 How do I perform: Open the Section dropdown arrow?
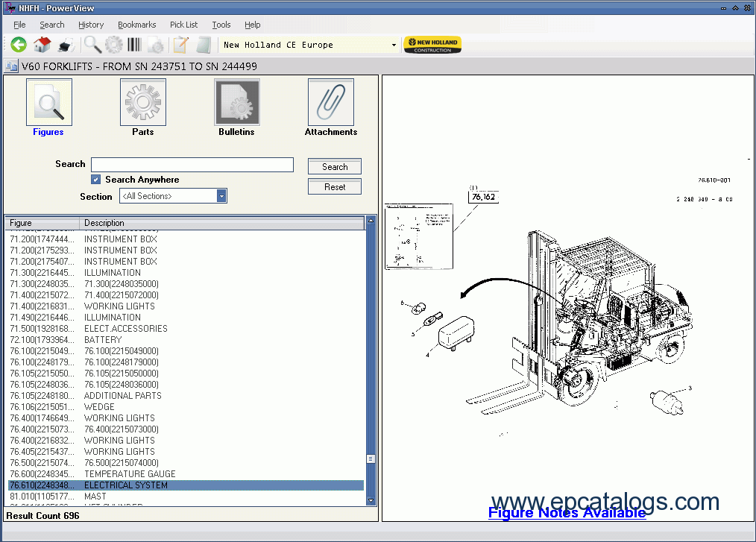click(221, 196)
